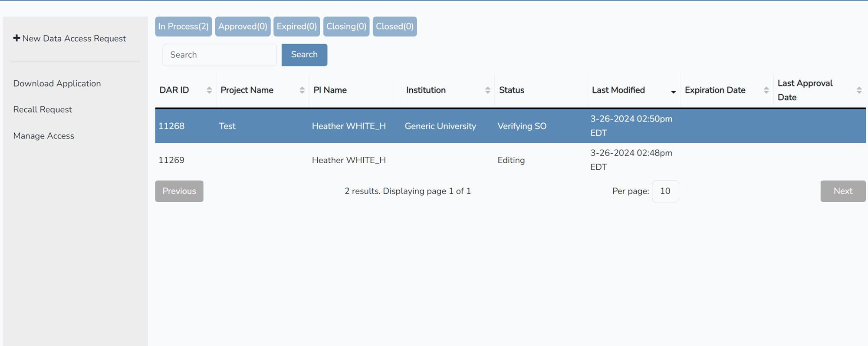Image resolution: width=868 pixels, height=346 pixels.
Task: Sort by DAR ID using sort arrows
Action: (x=209, y=90)
